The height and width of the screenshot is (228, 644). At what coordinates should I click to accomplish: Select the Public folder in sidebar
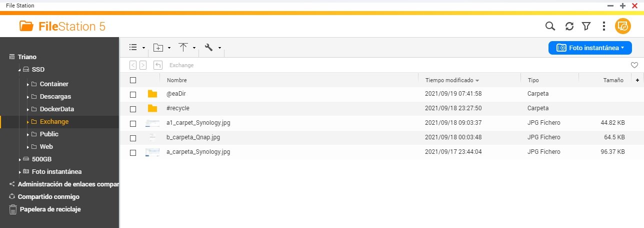pyautogui.click(x=49, y=134)
